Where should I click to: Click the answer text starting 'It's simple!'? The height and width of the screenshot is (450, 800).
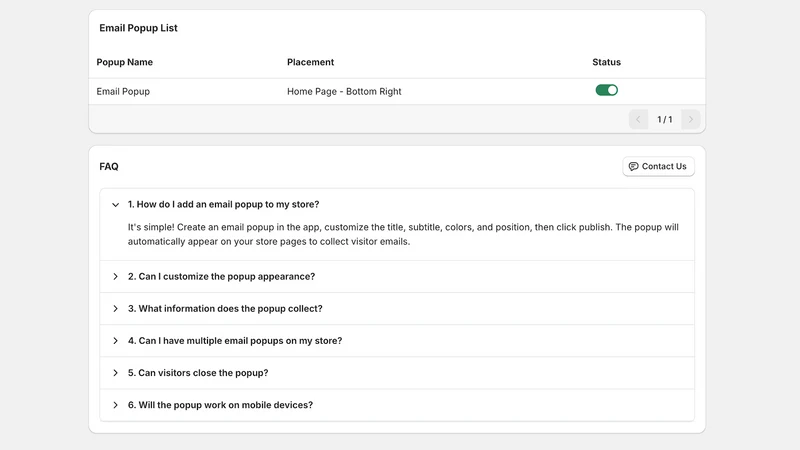pos(403,234)
